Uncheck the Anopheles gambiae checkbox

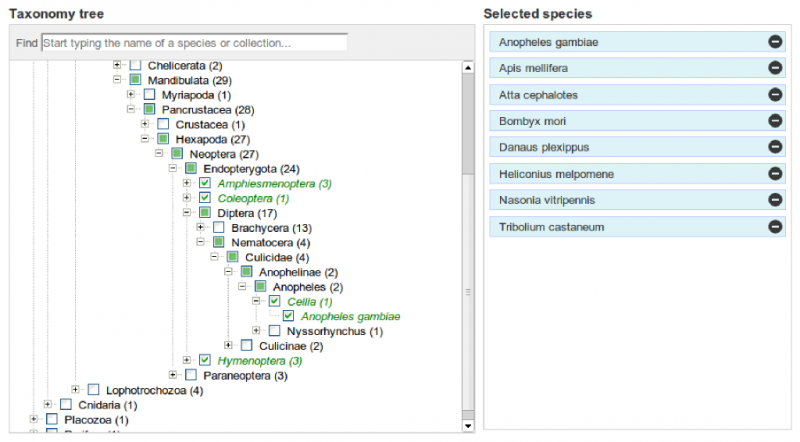(x=288, y=316)
